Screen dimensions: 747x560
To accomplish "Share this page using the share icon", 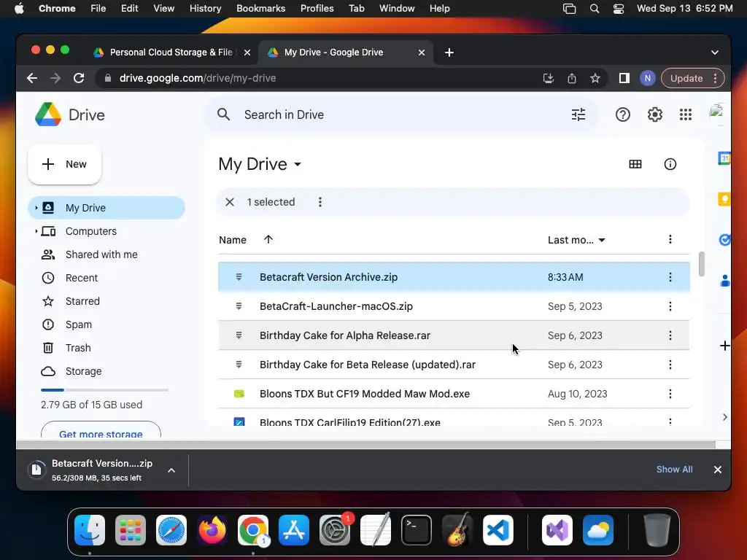I will (x=572, y=78).
